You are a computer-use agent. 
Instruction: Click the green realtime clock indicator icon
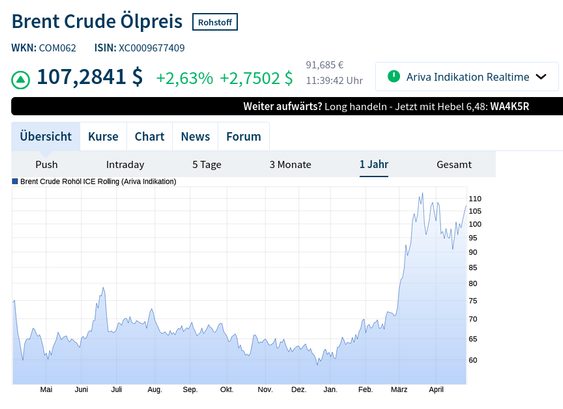point(394,76)
